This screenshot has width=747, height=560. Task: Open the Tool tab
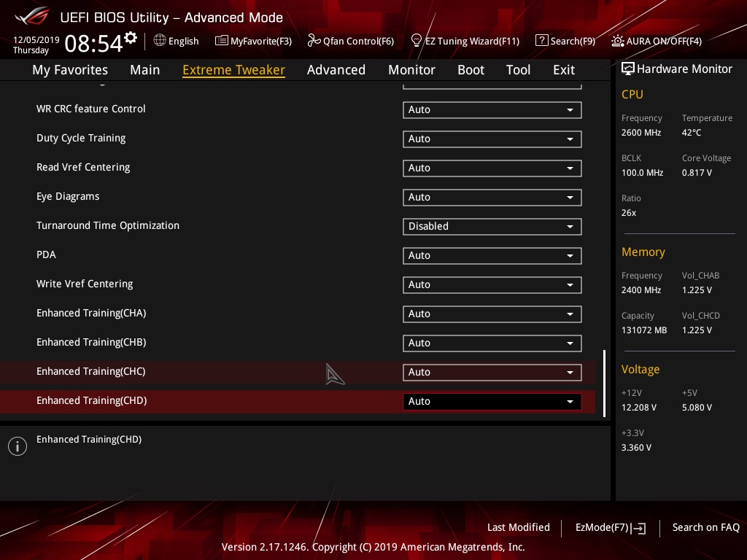pyautogui.click(x=519, y=70)
